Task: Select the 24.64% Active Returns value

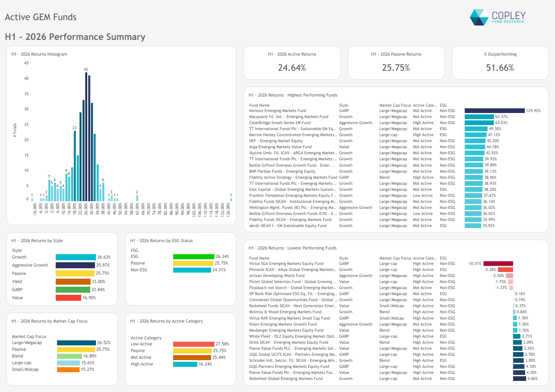Action: [x=292, y=68]
